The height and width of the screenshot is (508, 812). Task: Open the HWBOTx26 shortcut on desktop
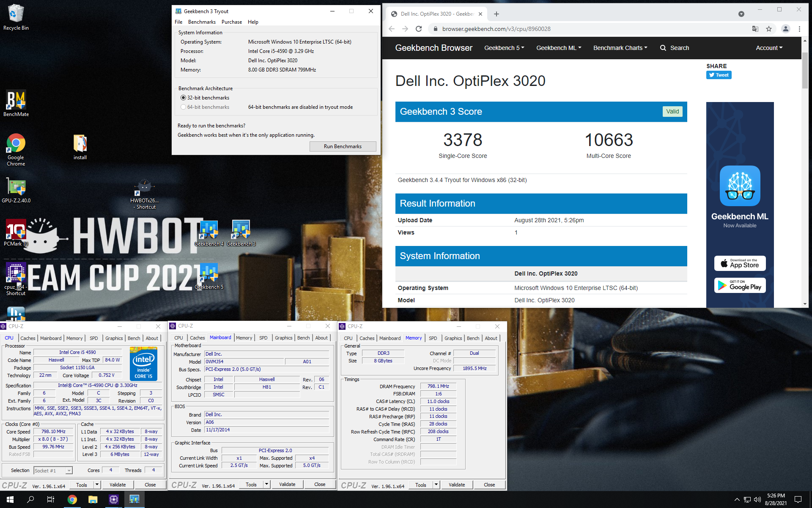(145, 194)
